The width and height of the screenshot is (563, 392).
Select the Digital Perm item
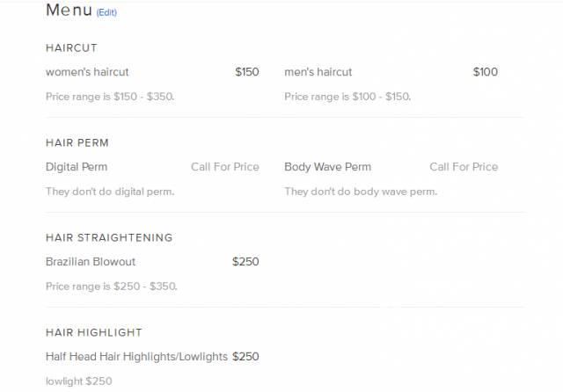point(77,167)
